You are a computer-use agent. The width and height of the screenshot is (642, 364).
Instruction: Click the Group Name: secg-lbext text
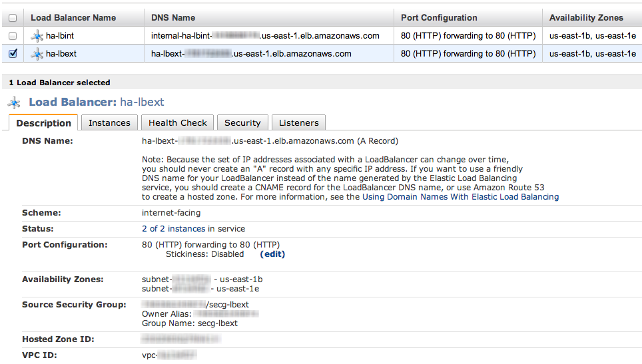click(x=190, y=323)
